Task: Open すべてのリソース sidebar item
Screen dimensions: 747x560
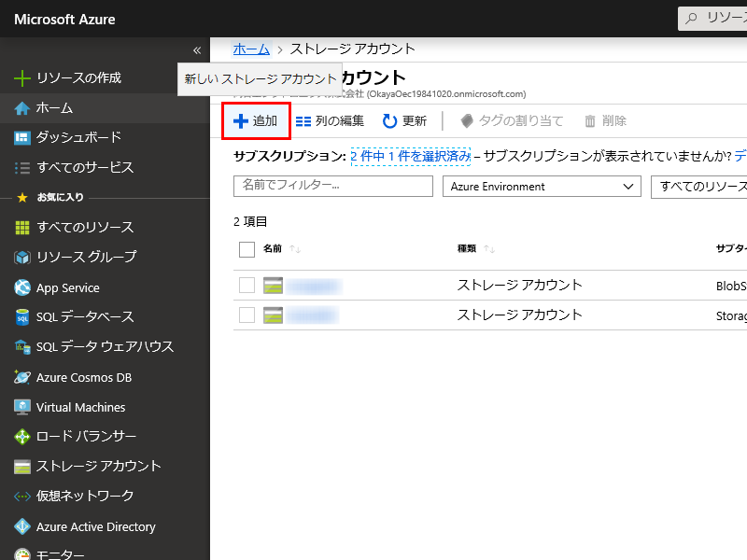Action: (85, 228)
